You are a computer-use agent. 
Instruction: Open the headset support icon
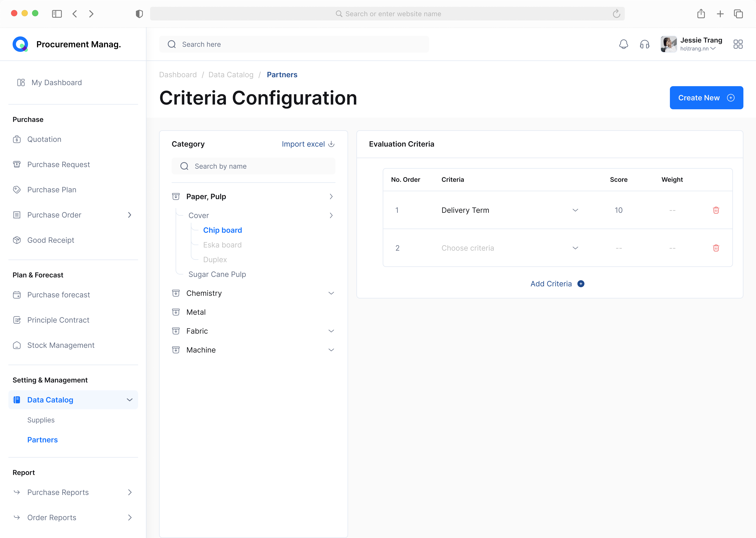click(x=644, y=44)
